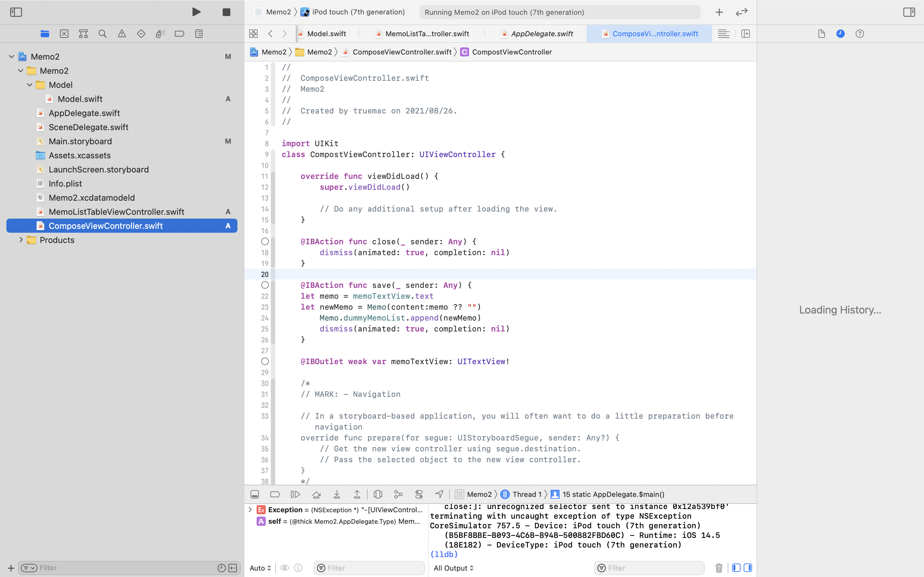Click Debug Memory Graph icon
Screen dimensions: 924x577
[398, 494]
